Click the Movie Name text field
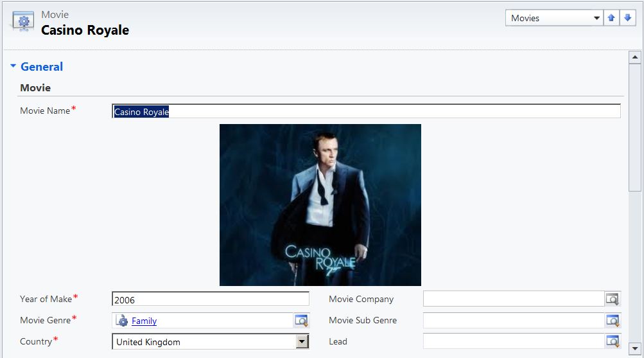 [366, 111]
